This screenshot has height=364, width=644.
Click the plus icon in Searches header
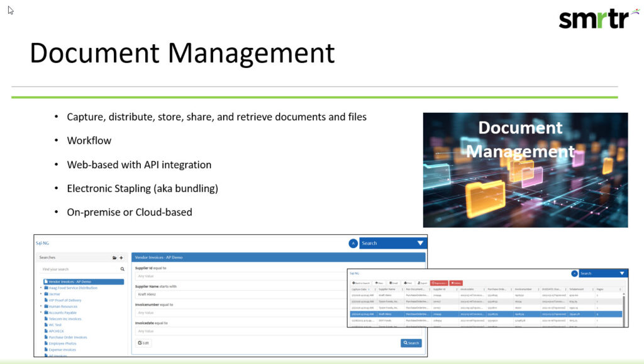coord(121,258)
